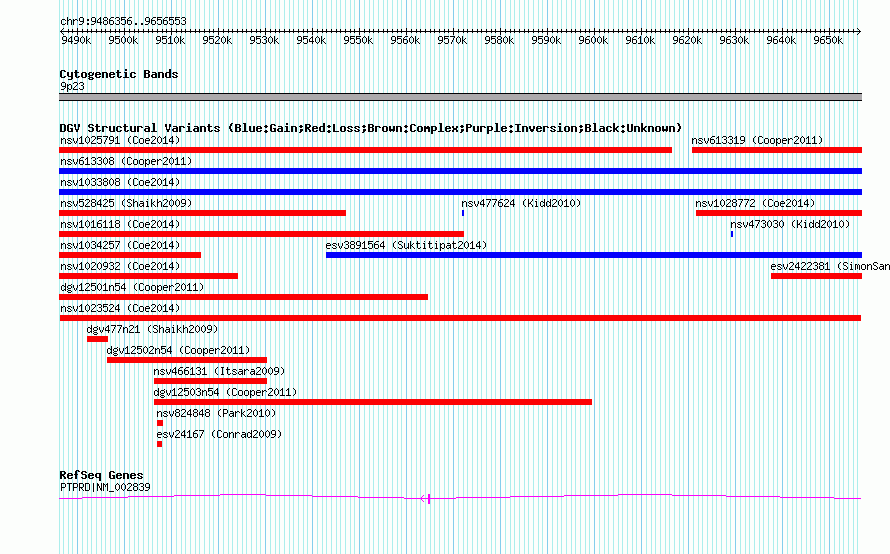This screenshot has height=554, width=890.
Task: Open dgv12501n54 (Cooper2011) label
Action: click(x=132, y=287)
